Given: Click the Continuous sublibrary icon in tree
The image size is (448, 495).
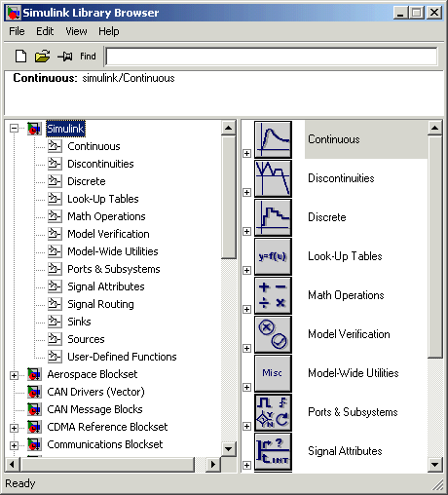Looking at the screenshot, I should pos(55,146).
